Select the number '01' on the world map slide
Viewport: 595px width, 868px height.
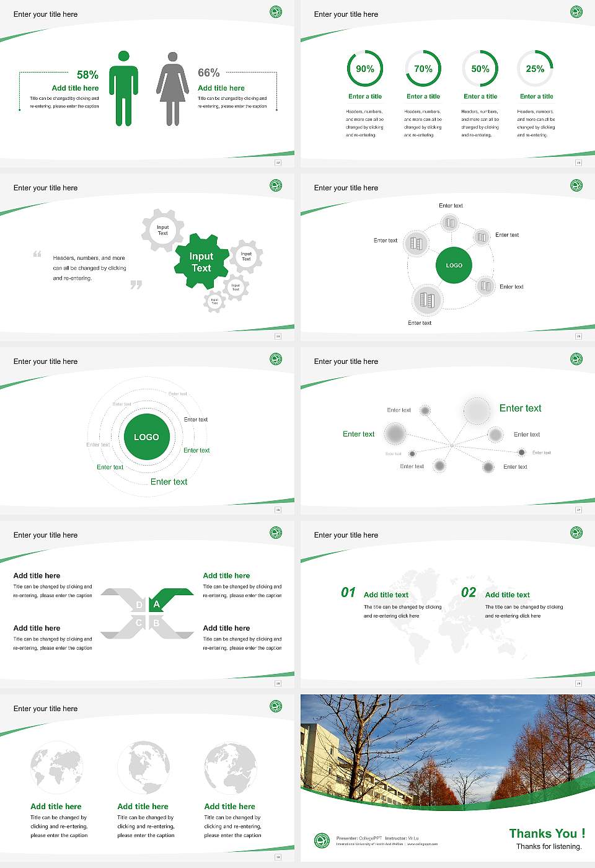click(x=348, y=593)
